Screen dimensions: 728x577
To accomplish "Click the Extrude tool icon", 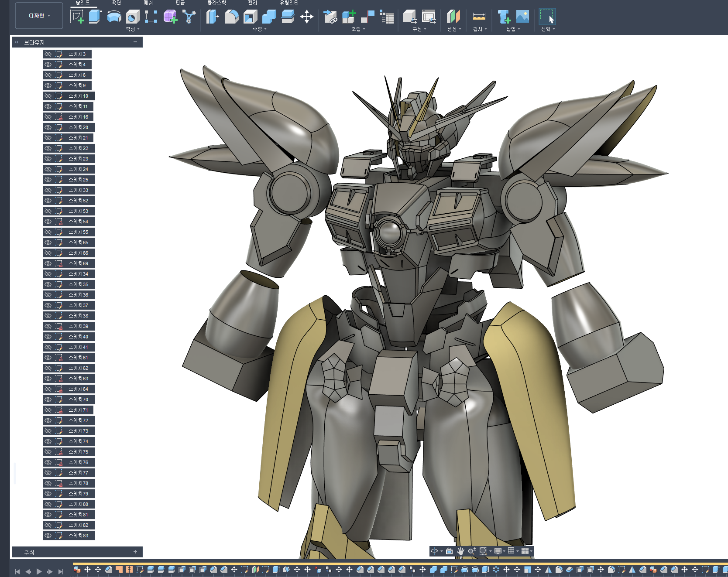I will 95,17.
